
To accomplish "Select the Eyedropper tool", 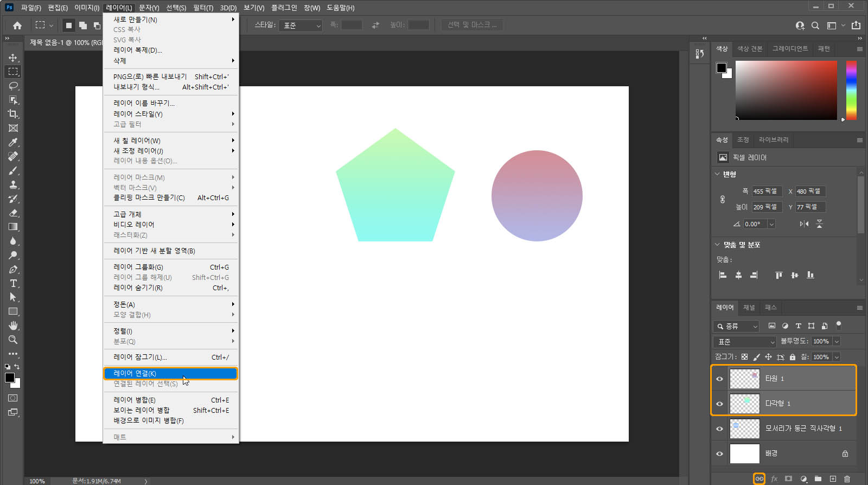I will pyautogui.click(x=13, y=142).
